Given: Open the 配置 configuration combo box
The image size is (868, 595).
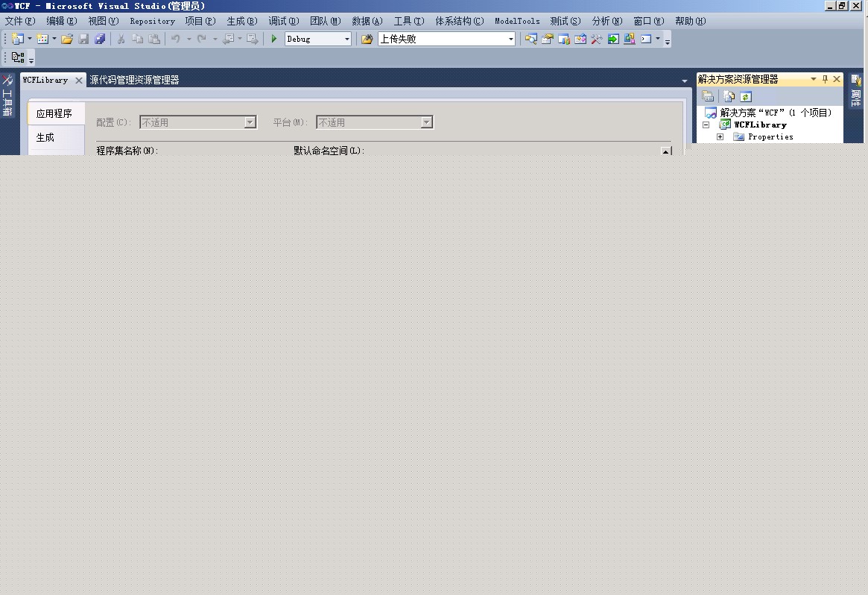Looking at the screenshot, I should pos(198,122).
